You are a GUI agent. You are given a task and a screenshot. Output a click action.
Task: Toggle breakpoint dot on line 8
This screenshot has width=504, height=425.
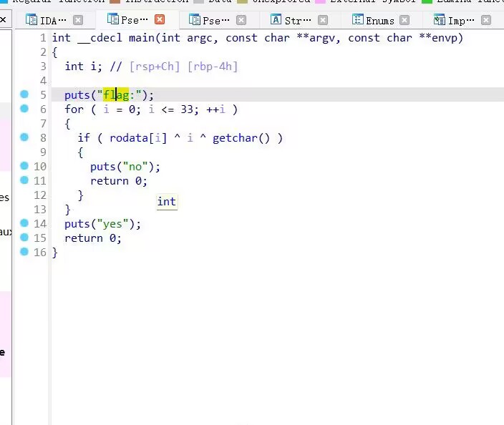(24, 137)
